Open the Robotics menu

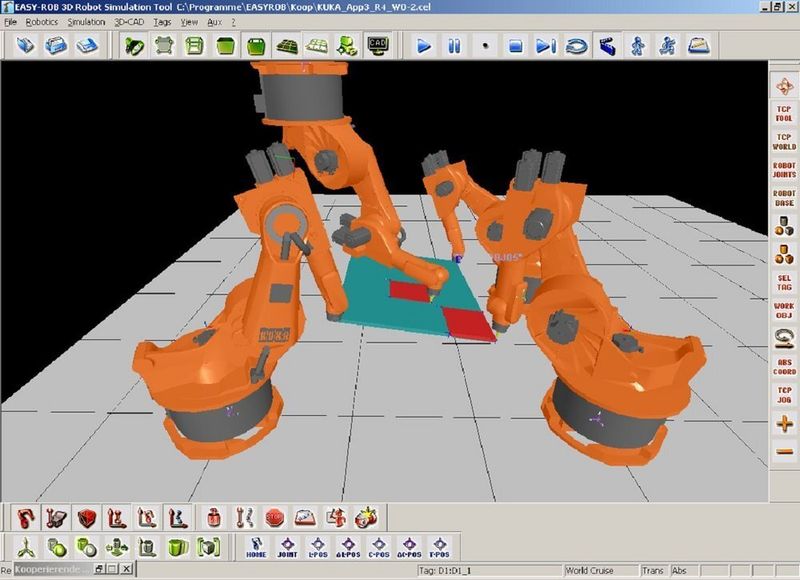(41, 22)
